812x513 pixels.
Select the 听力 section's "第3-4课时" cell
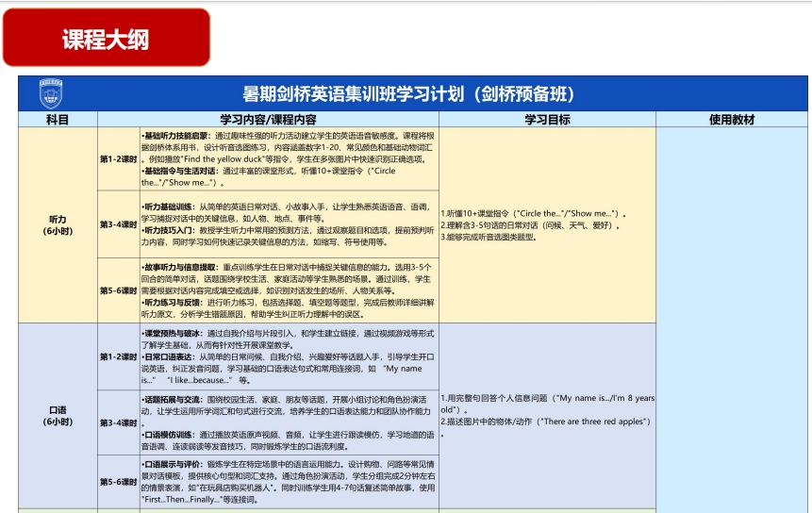[x=118, y=224]
